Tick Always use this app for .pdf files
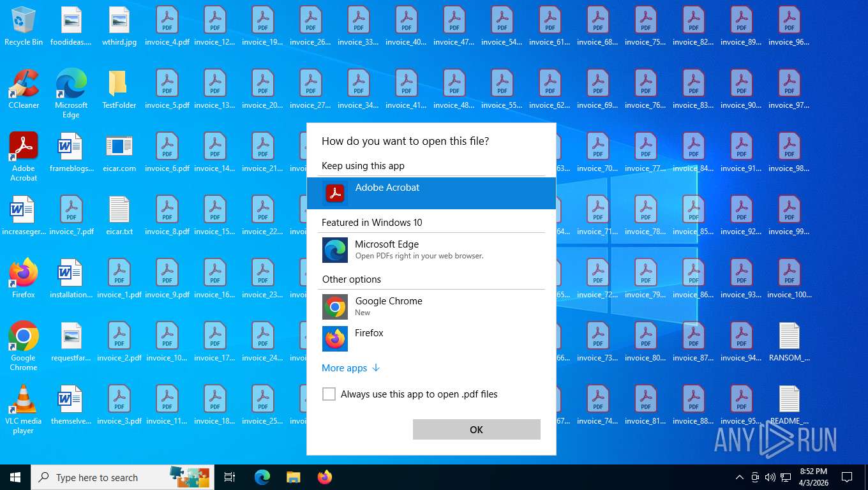This screenshot has height=490, width=868. [329, 394]
